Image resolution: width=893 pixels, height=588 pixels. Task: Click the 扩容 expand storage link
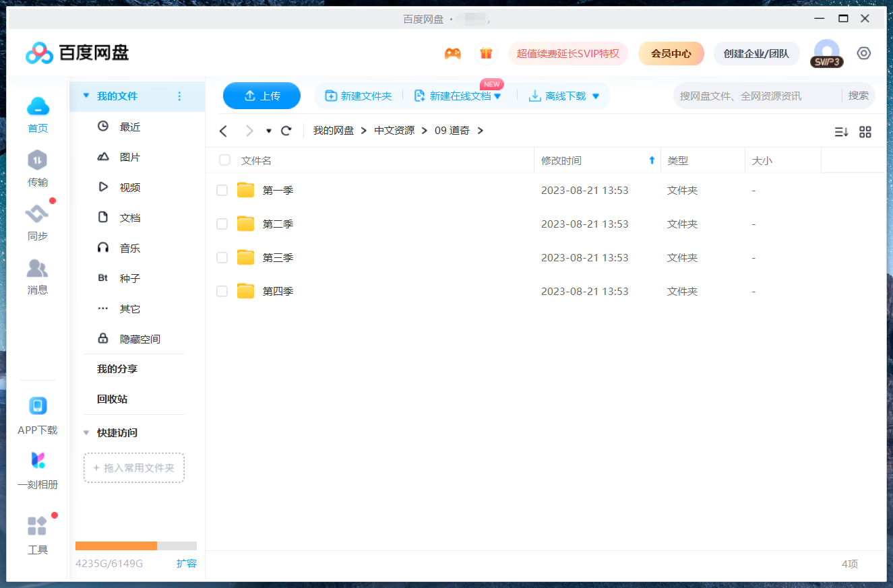tap(187, 564)
